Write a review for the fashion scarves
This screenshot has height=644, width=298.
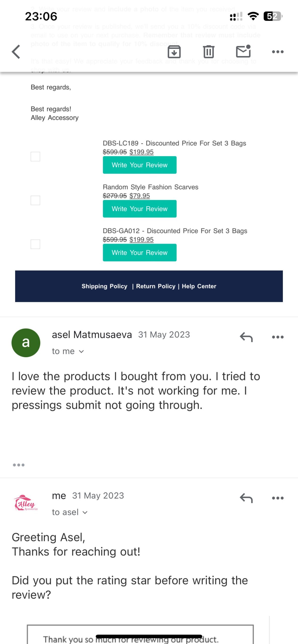point(140,209)
